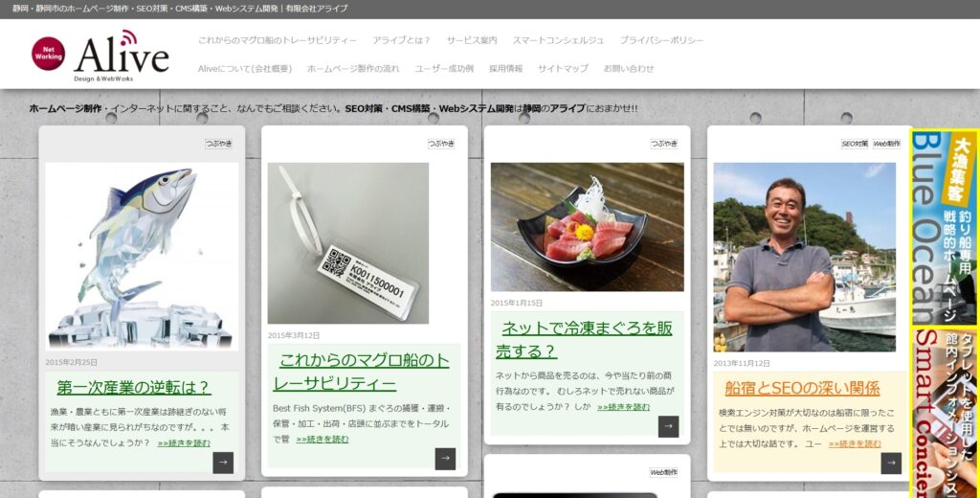Open アライブとは？ menu item
The height and width of the screenshot is (498, 980).
point(401,40)
